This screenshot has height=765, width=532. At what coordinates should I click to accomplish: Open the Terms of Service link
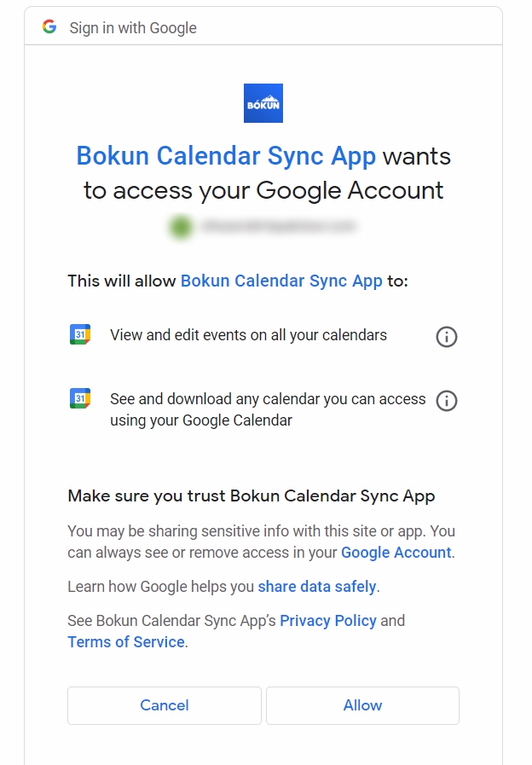click(126, 642)
